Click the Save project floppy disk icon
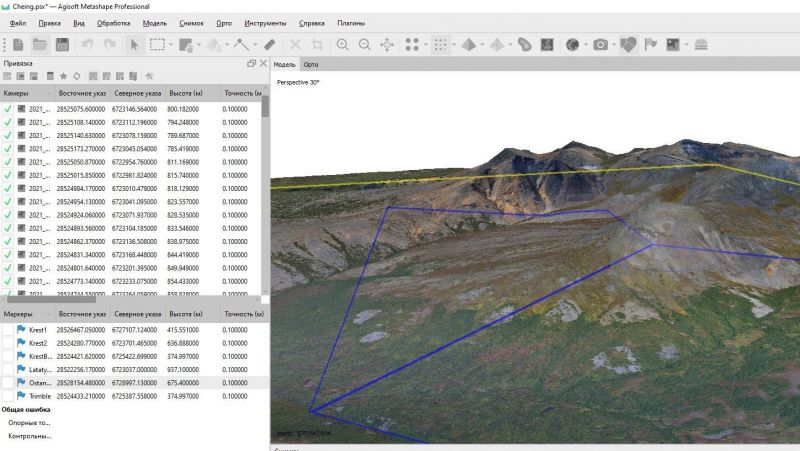Viewport: 800px width, 451px height. click(x=62, y=44)
